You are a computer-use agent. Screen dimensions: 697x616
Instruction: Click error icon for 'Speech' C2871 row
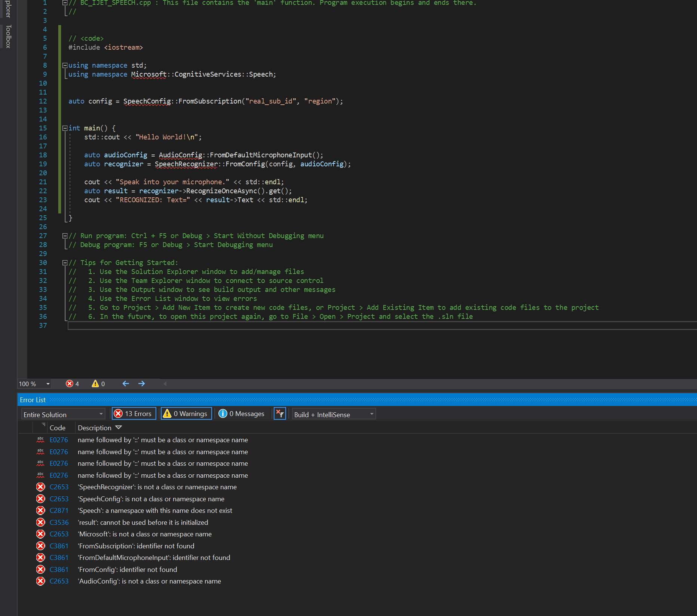(40, 510)
